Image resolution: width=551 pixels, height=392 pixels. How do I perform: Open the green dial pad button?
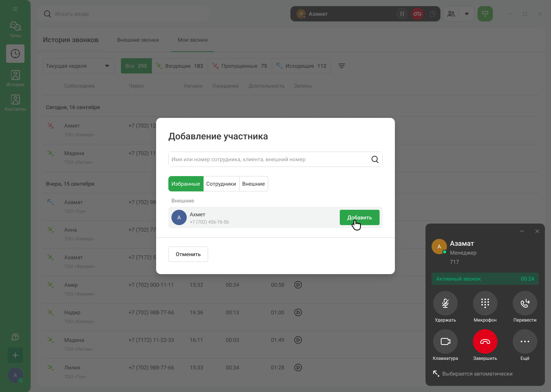[x=485, y=14]
